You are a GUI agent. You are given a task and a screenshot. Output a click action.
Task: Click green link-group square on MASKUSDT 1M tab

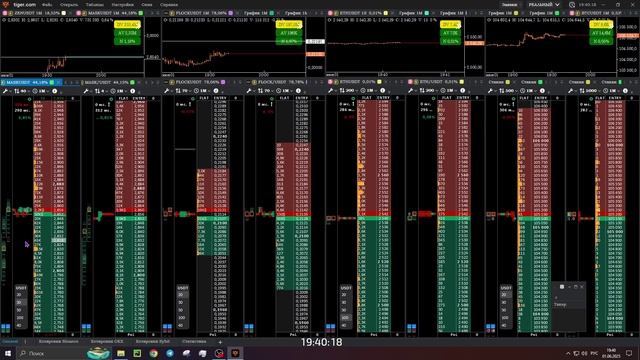141,13
